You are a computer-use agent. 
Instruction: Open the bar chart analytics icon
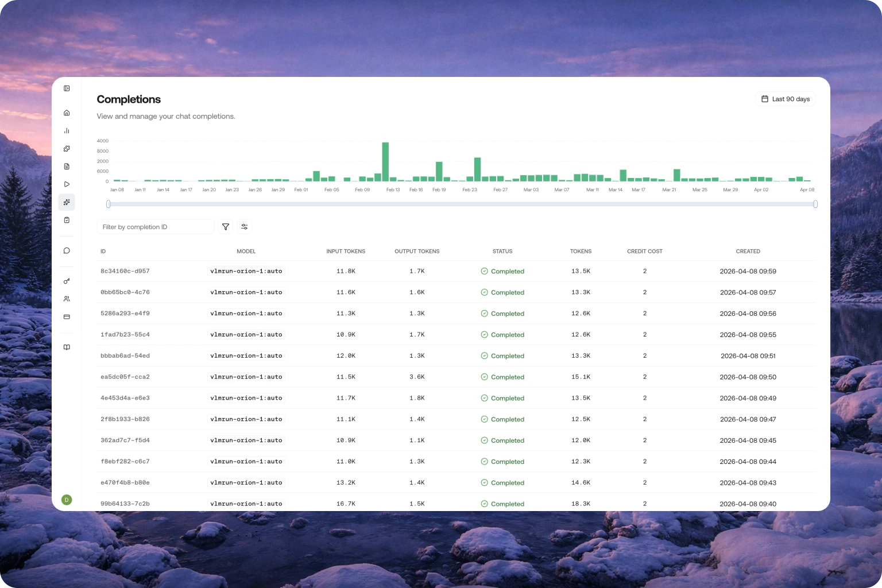67,130
